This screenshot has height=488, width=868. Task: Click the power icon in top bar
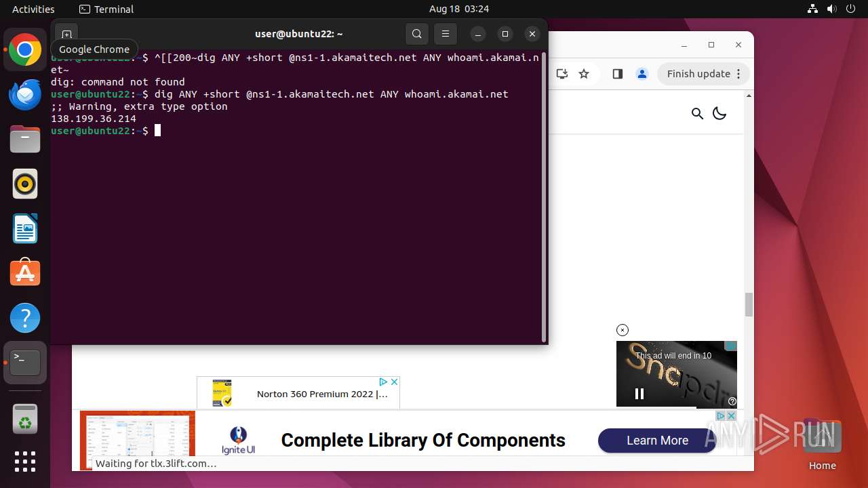850,9
